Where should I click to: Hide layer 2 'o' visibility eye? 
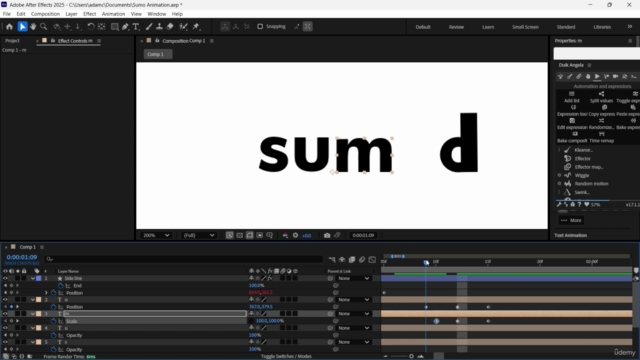click(x=5, y=300)
